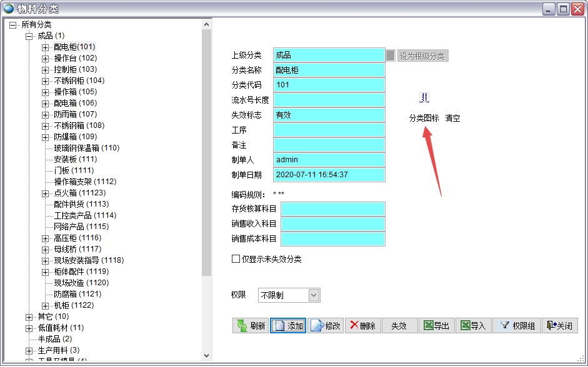The width and height of the screenshot is (588, 367).
Task: Click the 导出 export button
Action: (x=436, y=326)
